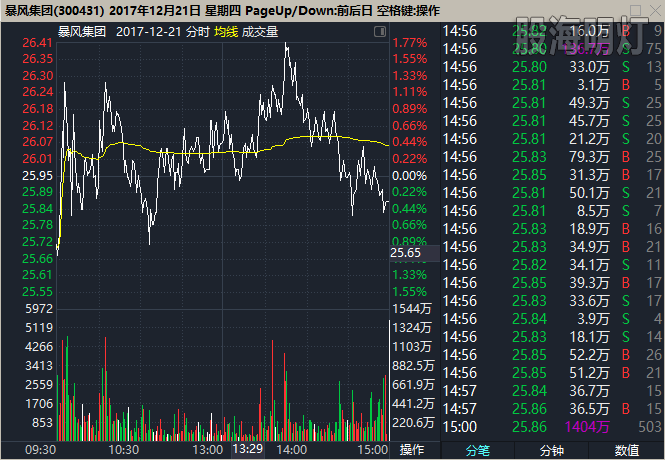
Task: Select the tick row with 21.2万 volume
Action: point(552,139)
